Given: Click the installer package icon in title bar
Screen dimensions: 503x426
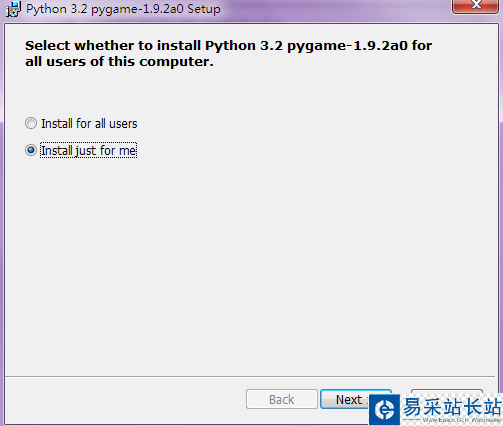Looking at the screenshot, I should click(x=13, y=9).
